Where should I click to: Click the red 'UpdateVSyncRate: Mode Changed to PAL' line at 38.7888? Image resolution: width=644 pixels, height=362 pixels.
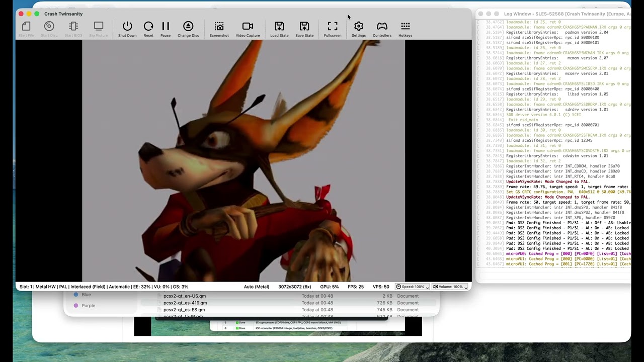click(547, 182)
